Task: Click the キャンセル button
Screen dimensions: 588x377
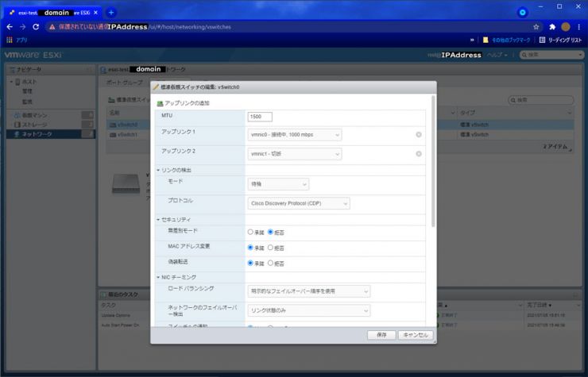Action: tap(416, 335)
